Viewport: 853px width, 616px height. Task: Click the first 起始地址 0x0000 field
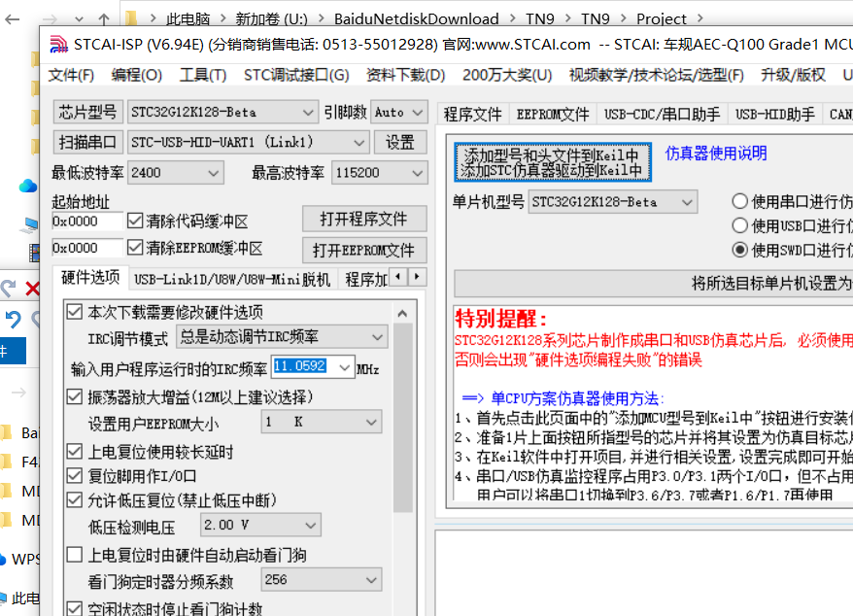[87, 222]
